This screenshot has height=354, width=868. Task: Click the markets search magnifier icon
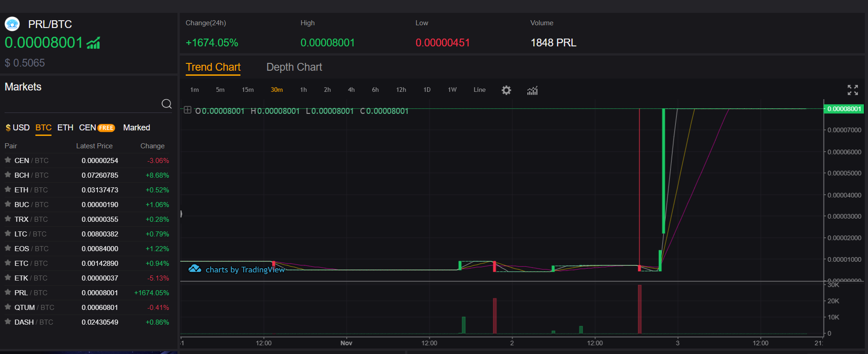166,104
